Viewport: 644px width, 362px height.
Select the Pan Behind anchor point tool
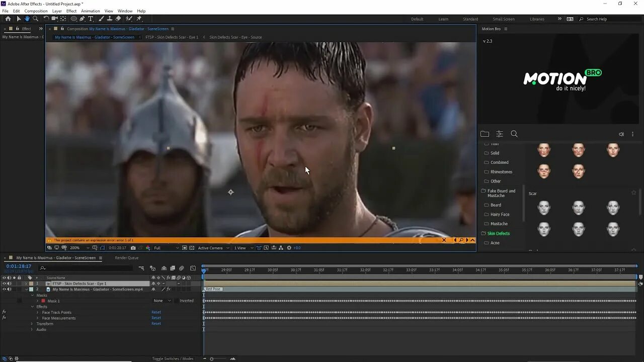[x=63, y=19]
